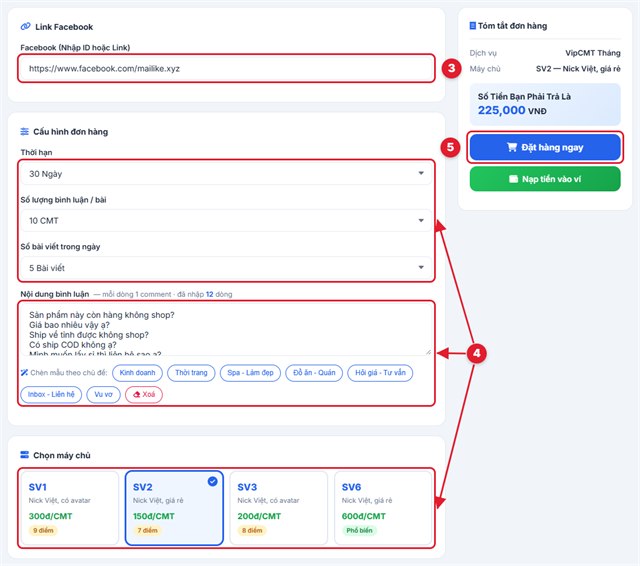Click the blue checkmark badge on SV2 card
640x566 pixels.
(x=213, y=481)
